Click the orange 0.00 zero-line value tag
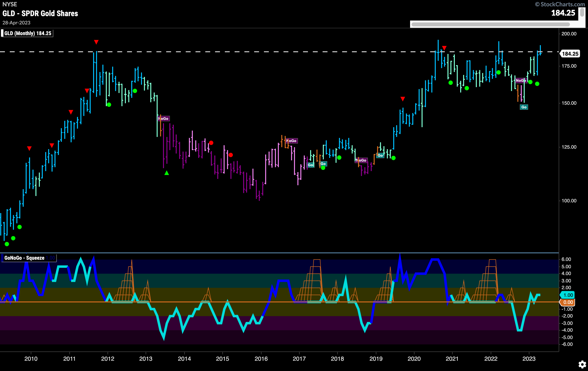 567,302
